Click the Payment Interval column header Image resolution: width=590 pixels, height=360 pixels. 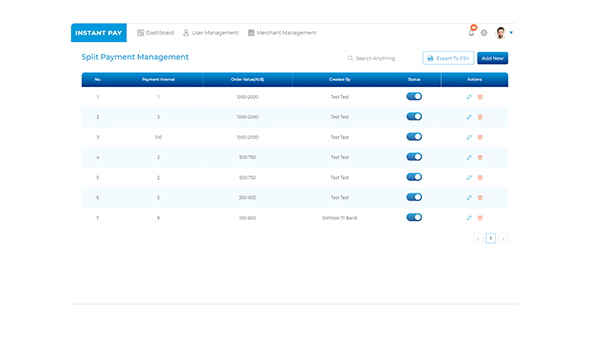(x=158, y=79)
